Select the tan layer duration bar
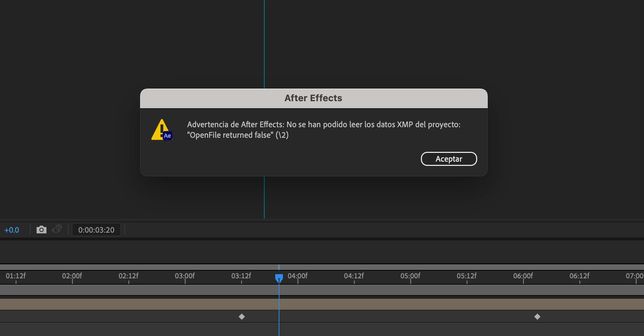This screenshot has width=644, height=336. point(322,304)
